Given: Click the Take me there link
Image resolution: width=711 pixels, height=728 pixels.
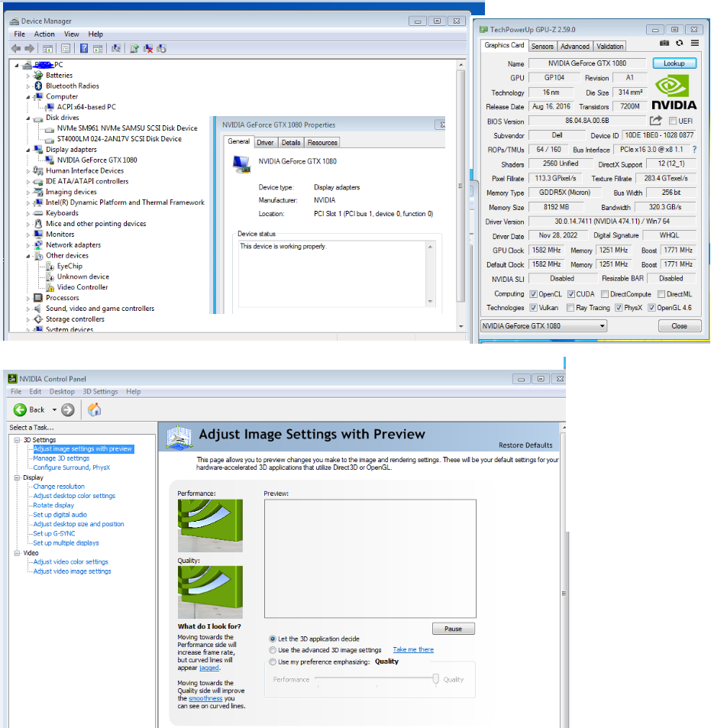Looking at the screenshot, I should click(x=413, y=649).
